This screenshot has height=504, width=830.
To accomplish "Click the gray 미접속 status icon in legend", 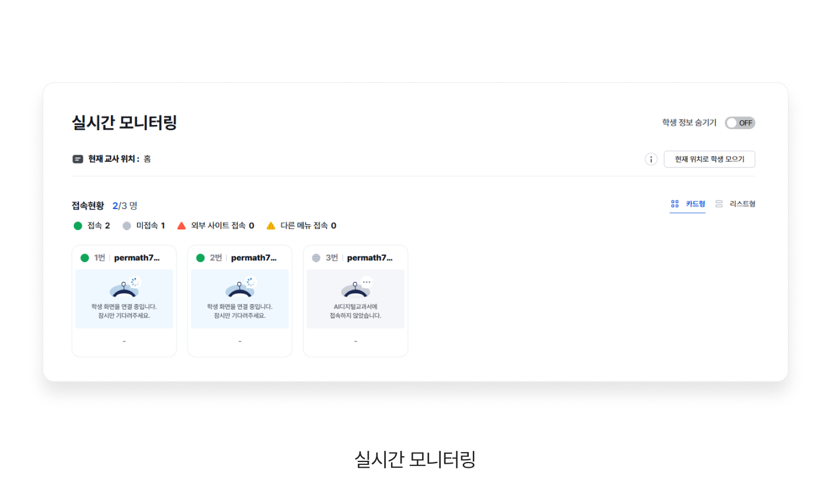I will tap(127, 226).
